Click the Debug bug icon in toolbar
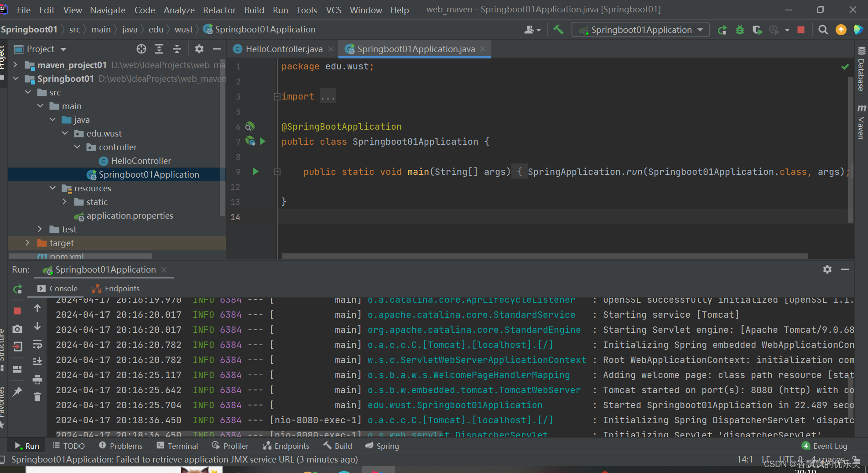This screenshot has width=868, height=473. (x=740, y=30)
